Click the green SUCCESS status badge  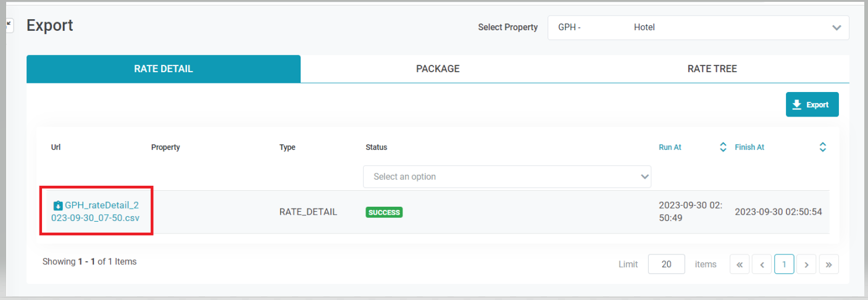point(384,212)
